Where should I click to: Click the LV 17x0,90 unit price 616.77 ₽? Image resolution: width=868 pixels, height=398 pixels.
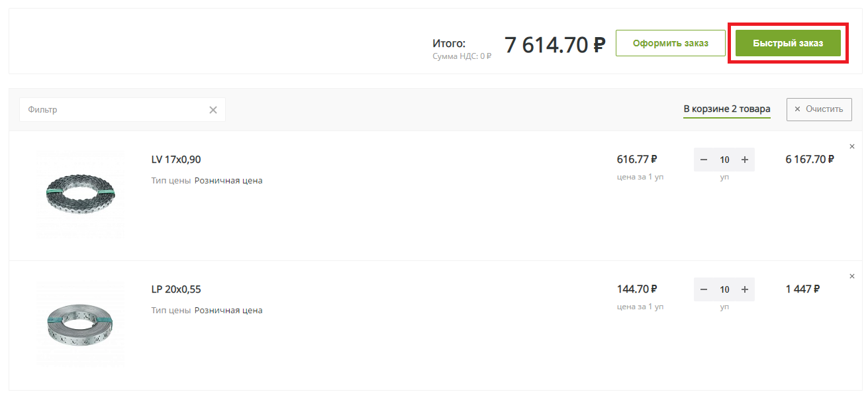(x=636, y=160)
